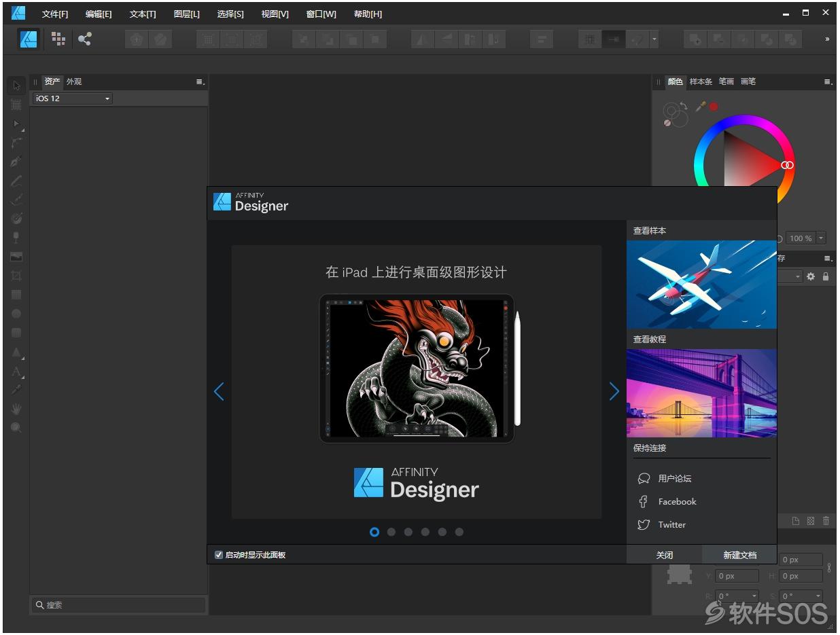Screen dimensions: 840x635
Task: Pick color with Color panel eyedropper
Action: coord(701,107)
